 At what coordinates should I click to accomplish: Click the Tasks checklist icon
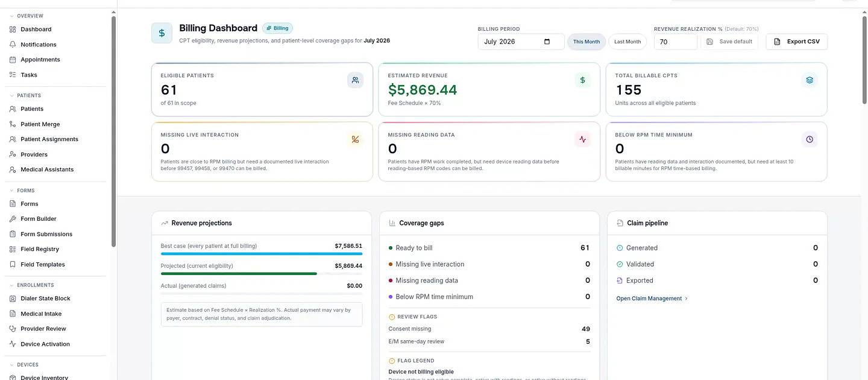click(13, 75)
